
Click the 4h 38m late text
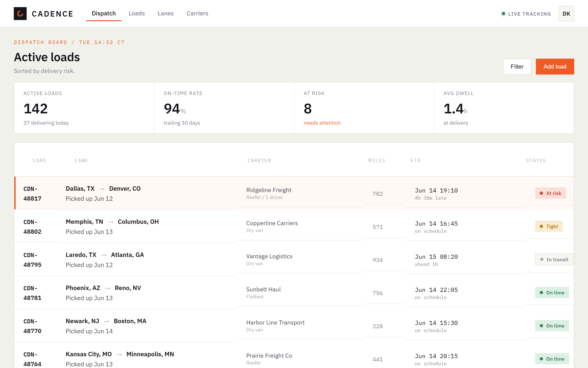click(x=431, y=198)
